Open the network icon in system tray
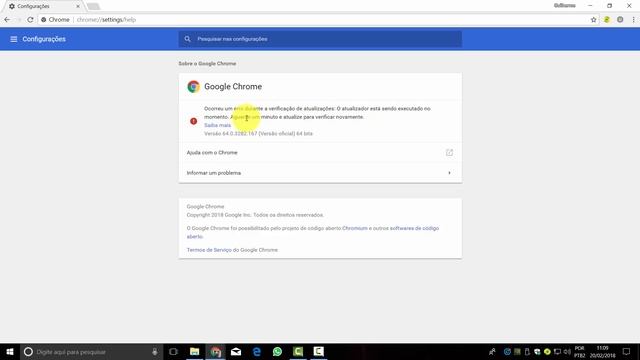The image size is (640, 360). tap(557, 352)
